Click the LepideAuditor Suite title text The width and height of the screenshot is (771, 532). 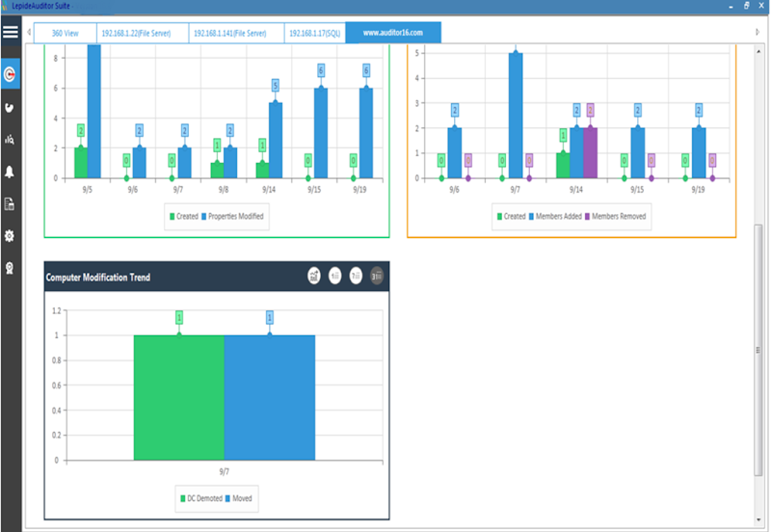coord(40,6)
